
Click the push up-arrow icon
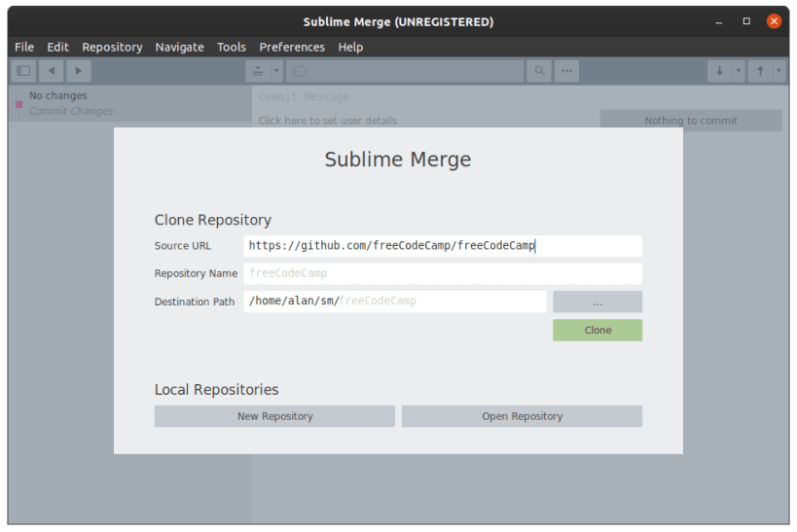[760, 71]
